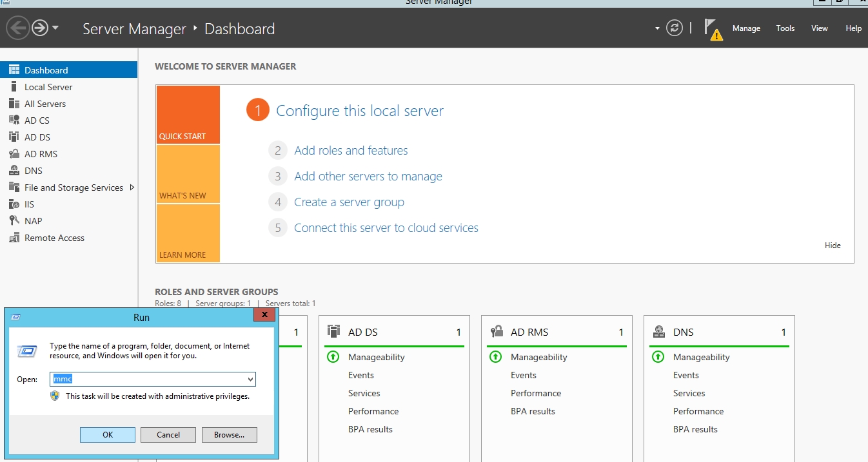This screenshot has height=462, width=868.
Task: Click the forward navigation arrow
Action: [40, 28]
